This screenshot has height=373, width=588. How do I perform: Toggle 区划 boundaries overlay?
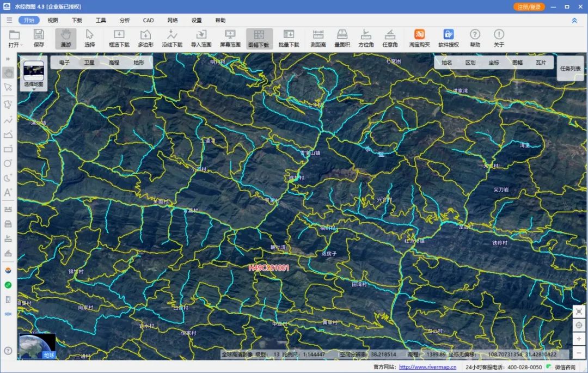pos(470,63)
